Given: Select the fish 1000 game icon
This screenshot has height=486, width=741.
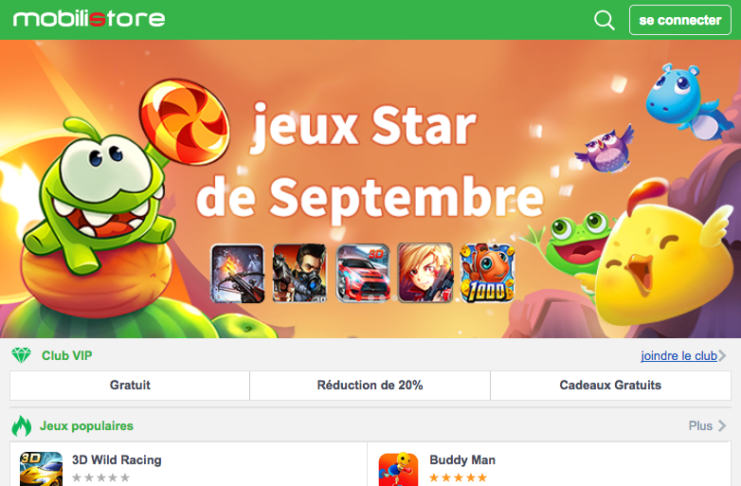Looking at the screenshot, I should tap(488, 273).
